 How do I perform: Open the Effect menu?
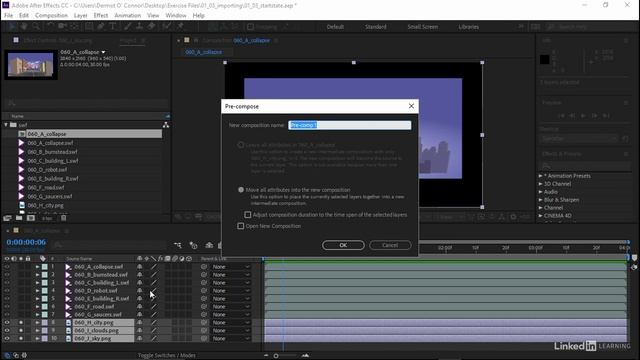tap(101, 16)
